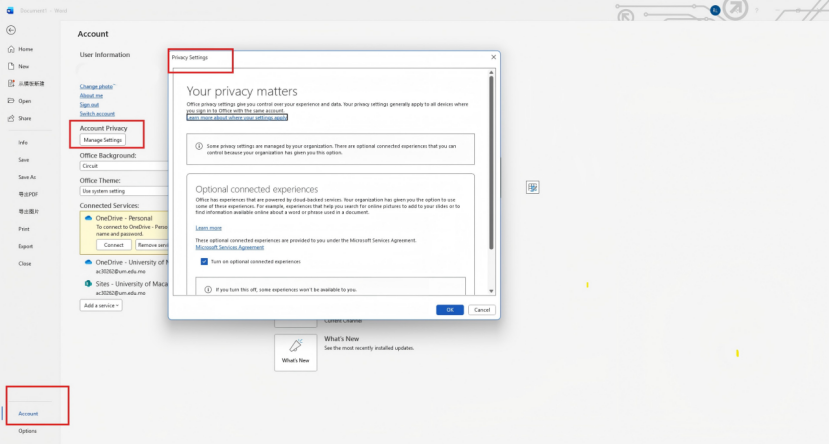Click the 'Optional connected experiences' heading
Image resolution: width=829 pixels, height=444 pixels.
click(257, 189)
